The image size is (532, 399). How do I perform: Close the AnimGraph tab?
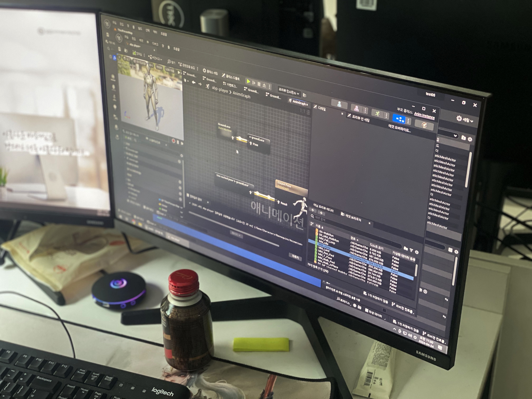[307, 104]
